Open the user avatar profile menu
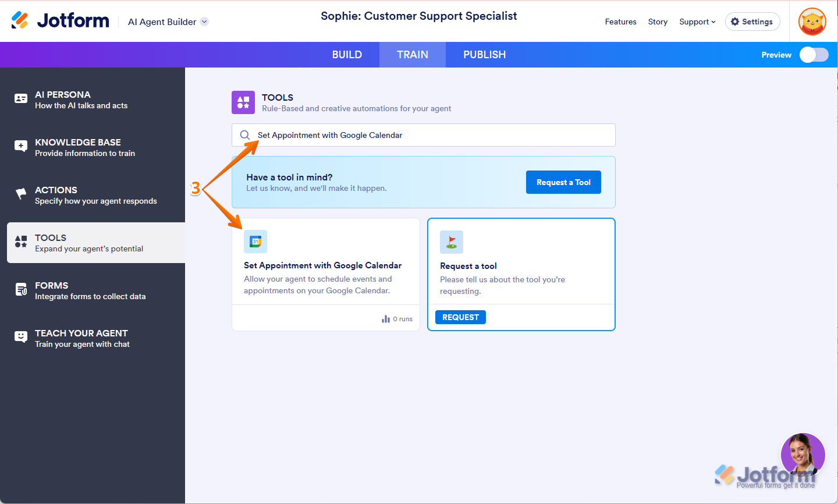 pos(812,22)
